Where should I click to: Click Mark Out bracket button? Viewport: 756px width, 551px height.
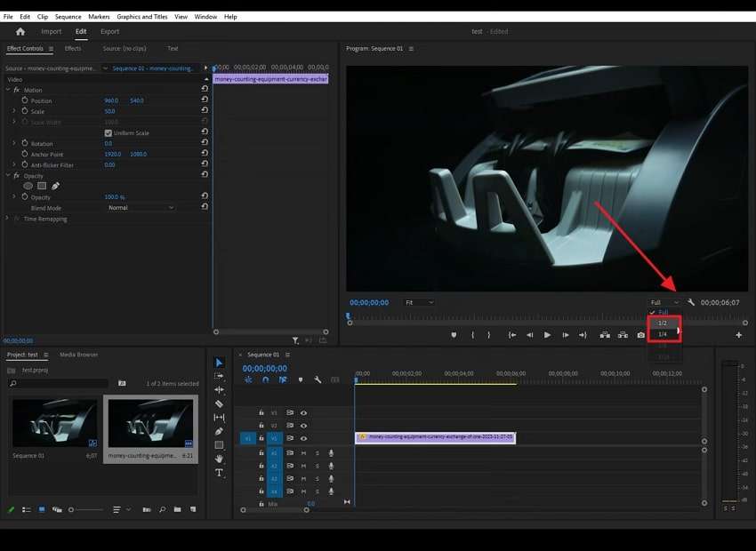(489, 335)
